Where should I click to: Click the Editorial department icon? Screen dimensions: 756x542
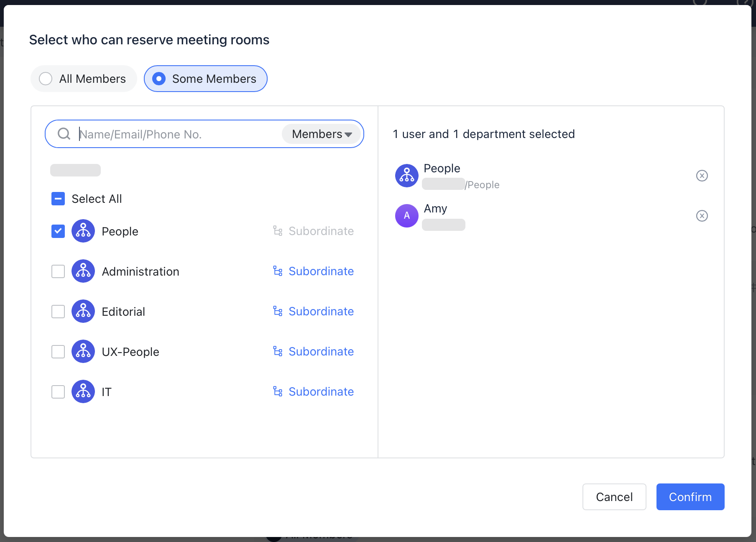[x=83, y=311]
